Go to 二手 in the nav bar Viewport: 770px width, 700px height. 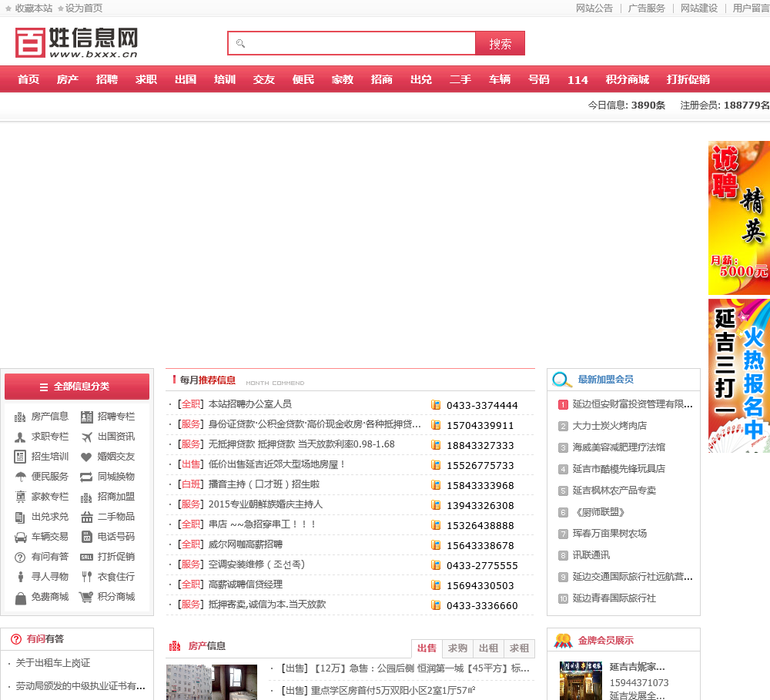coord(460,79)
